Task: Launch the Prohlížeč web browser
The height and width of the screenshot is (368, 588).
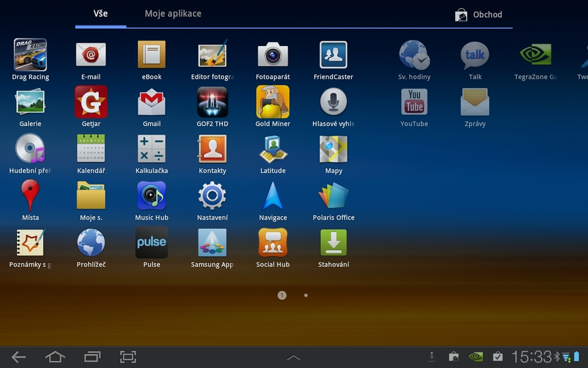Action: pos(90,243)
